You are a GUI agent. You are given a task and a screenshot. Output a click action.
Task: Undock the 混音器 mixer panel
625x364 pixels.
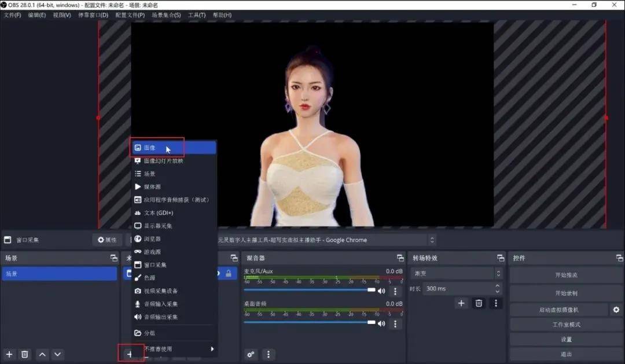[x=400, y=258]
